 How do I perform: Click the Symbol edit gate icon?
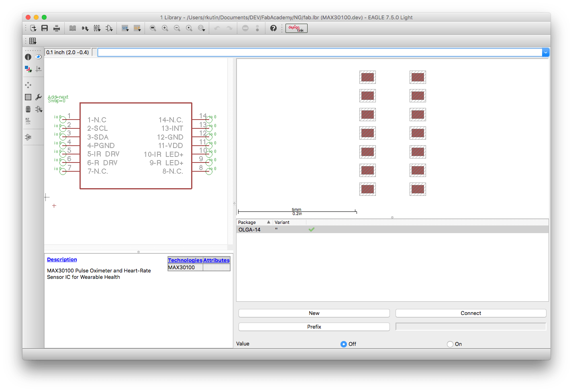click(x=109, y=28)
